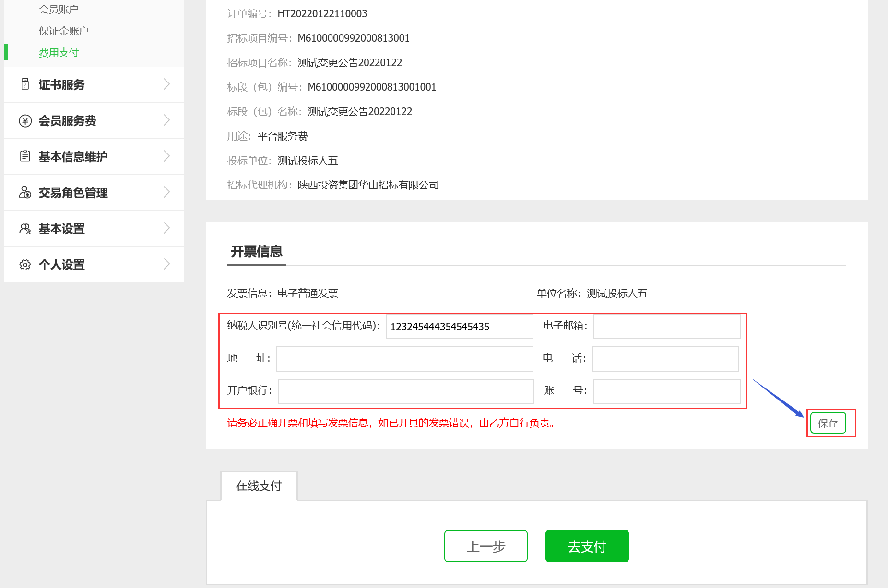
Task: Click the 投标单位 value 测试投标人五
Action: click(308, 161)
